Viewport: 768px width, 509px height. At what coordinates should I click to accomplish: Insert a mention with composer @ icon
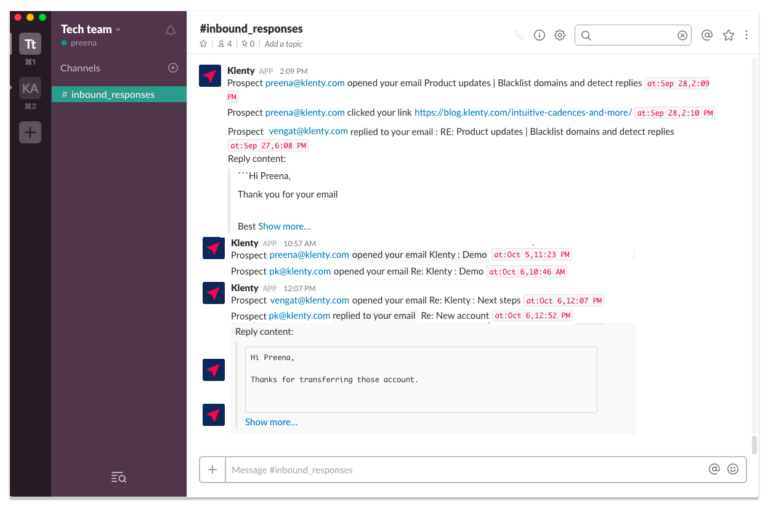click(x=714, y=469)
